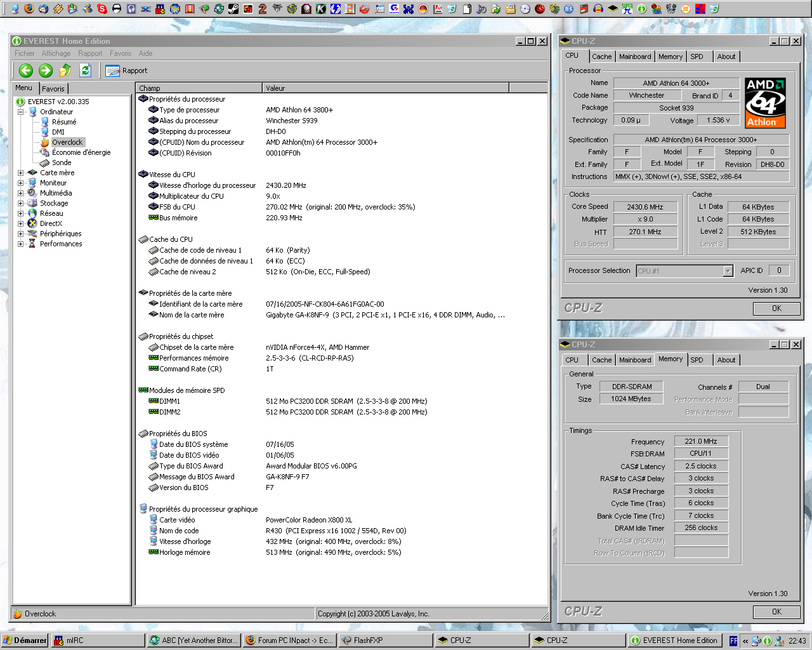The height and width of the screenshot is (650, 812).
Task: Start Super Pi from the top icon bar
Action: [627, 9]
